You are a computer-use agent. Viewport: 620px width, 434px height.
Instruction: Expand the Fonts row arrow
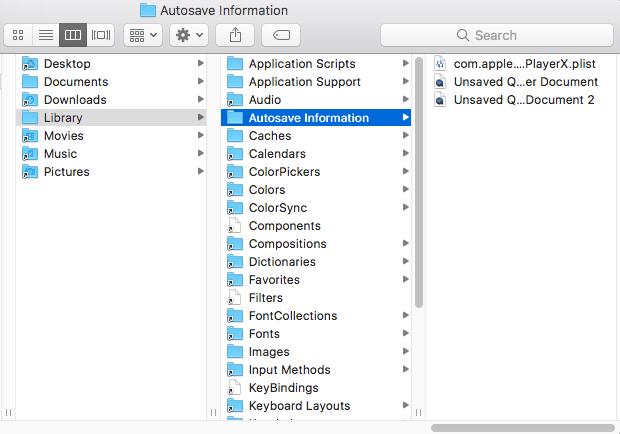click(405, 333)
